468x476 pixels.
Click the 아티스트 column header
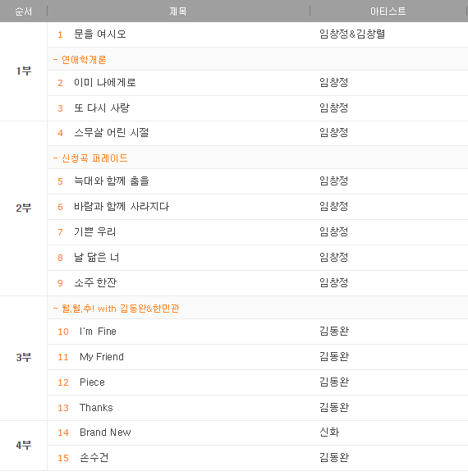388,11
